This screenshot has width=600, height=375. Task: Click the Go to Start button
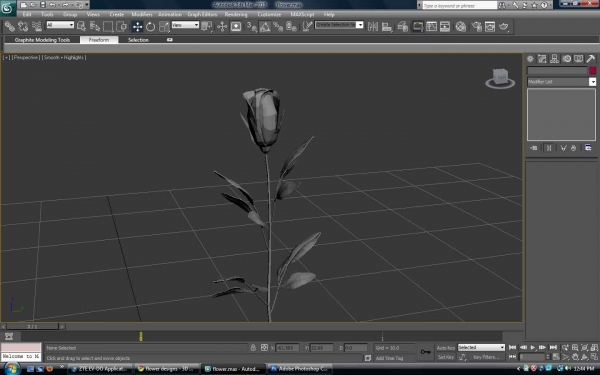pos(512,347)
